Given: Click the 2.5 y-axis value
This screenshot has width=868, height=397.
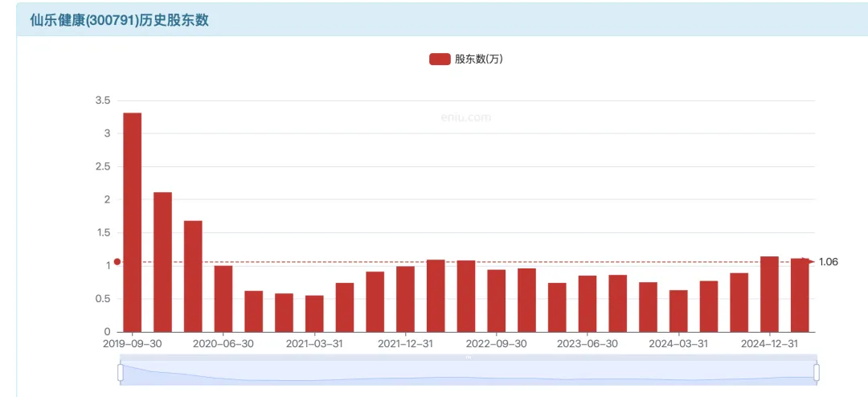Looking at the screenshot, I should [x=103, y=166].
